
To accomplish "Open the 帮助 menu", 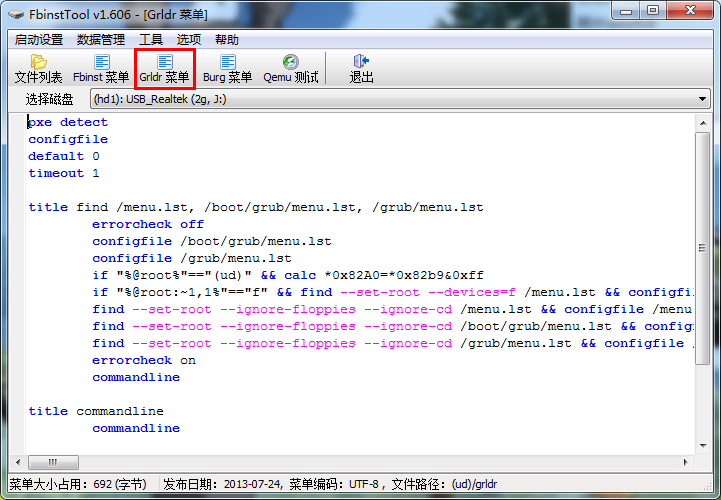I will click(x=227, y=40).
